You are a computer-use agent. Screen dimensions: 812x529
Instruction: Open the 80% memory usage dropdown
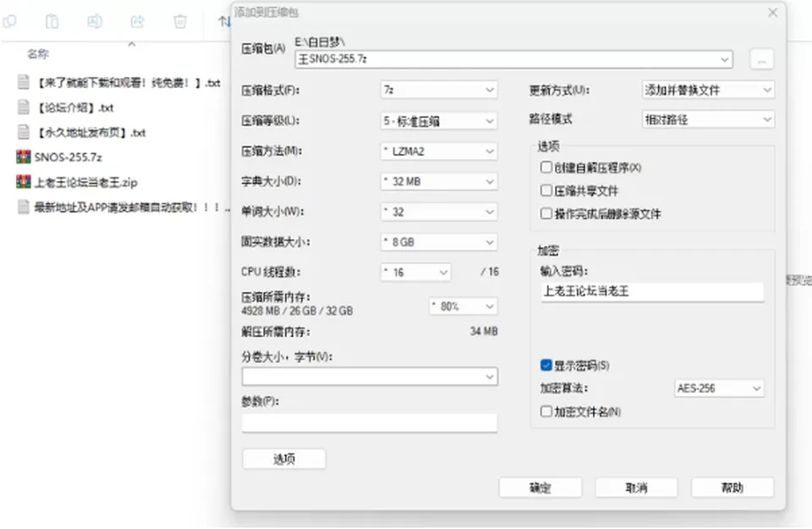point(463,306)
